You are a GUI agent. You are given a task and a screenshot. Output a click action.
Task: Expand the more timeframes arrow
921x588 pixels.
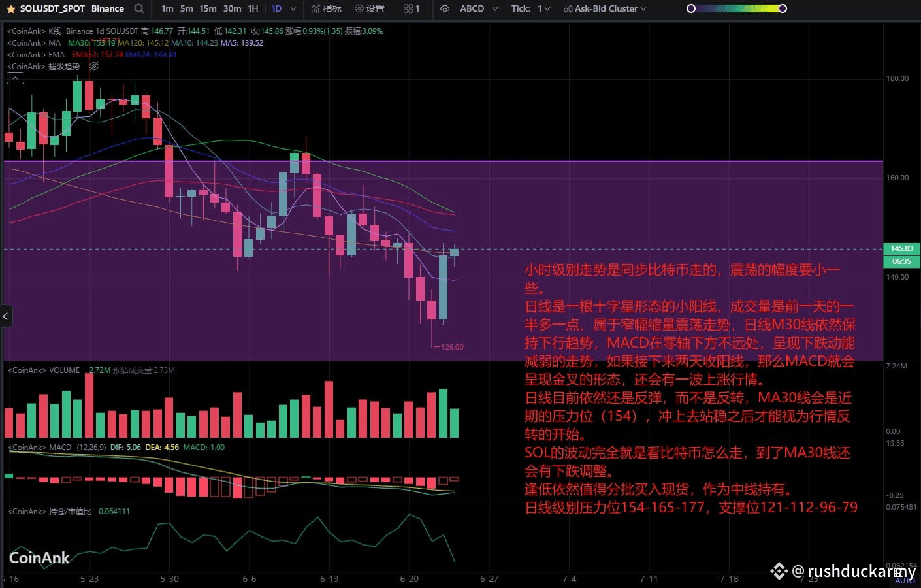(x=293, y=9)
